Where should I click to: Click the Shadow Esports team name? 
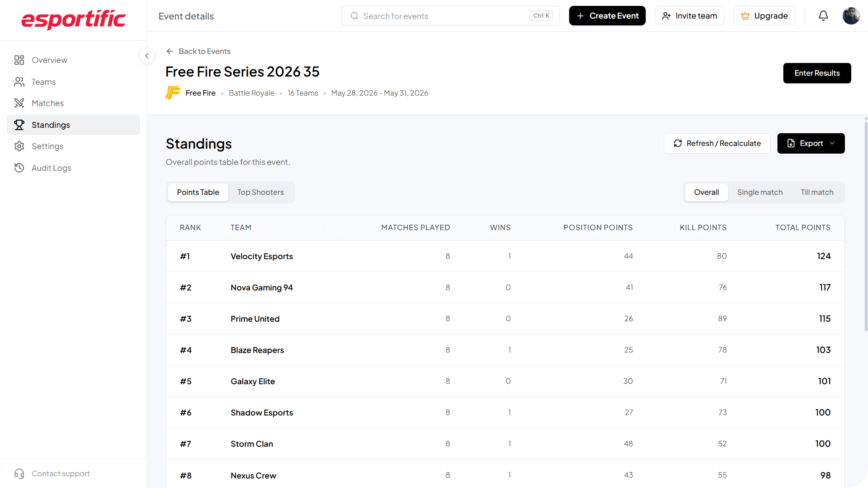tap(262, 413)
